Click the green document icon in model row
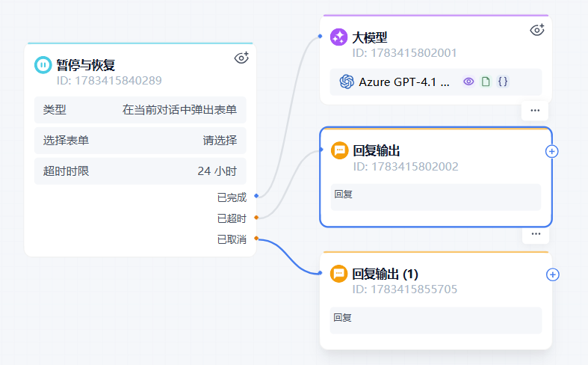This screenshot has height=365, width=588. 486,82
